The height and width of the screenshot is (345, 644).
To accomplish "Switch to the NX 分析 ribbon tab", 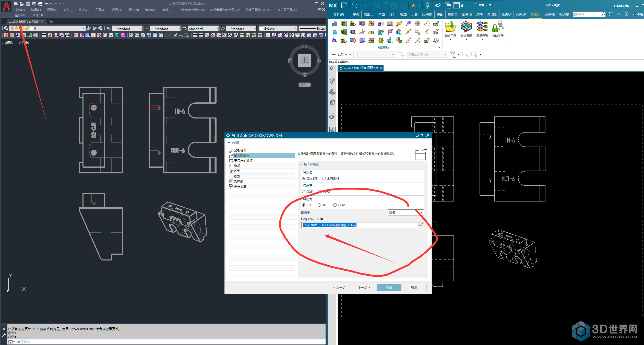I will click(x=392, y=14).
